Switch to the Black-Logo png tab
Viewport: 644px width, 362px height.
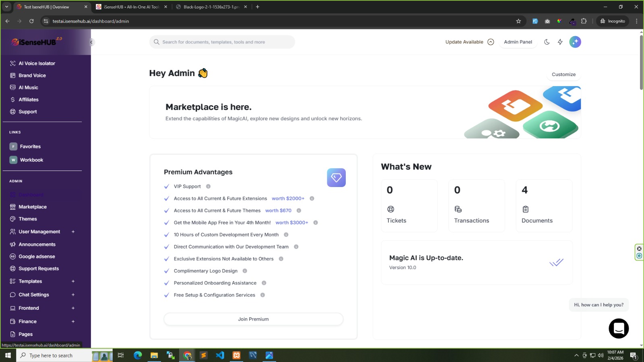(211, 7)
